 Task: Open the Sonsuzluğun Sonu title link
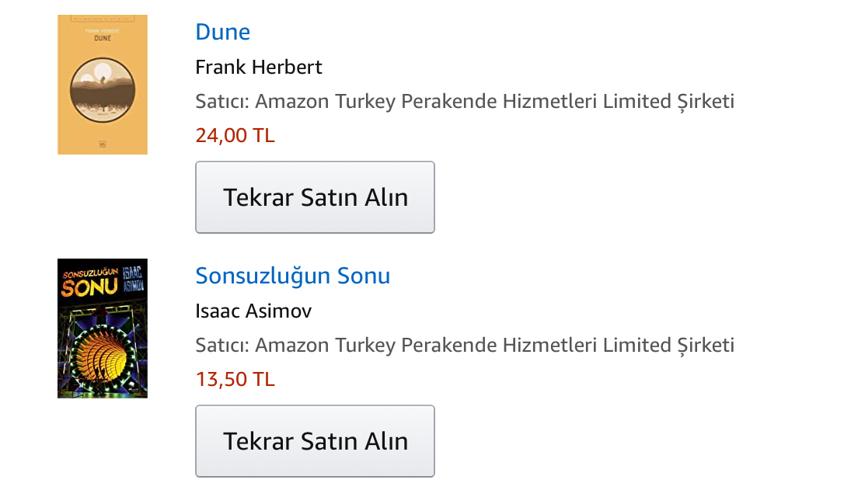point(292,276)
